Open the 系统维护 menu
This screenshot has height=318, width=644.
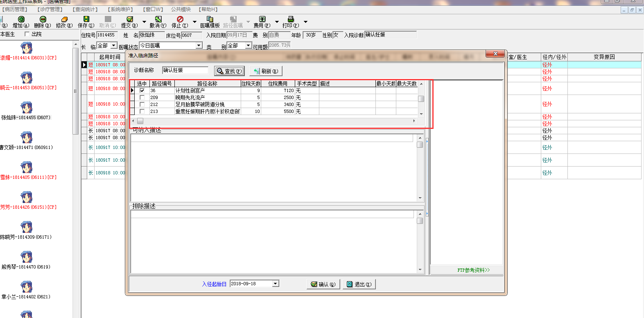click(x=120, y=9)
